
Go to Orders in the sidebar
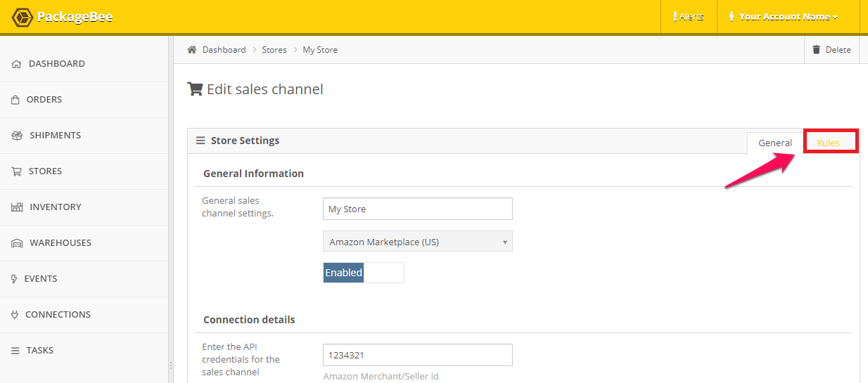point(84,100)
